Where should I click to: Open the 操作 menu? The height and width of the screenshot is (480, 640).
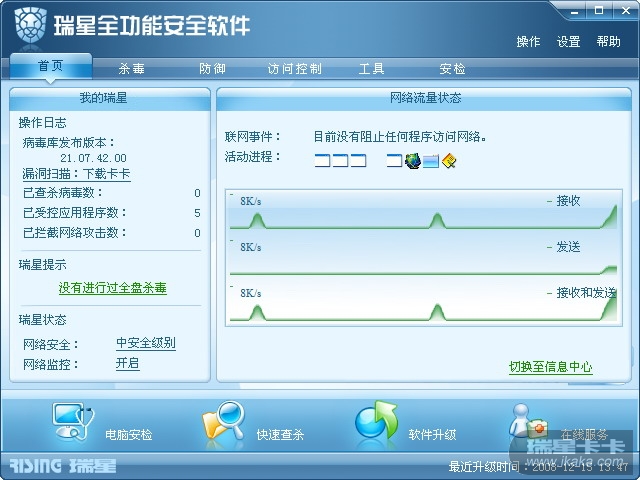click(528, 42)
